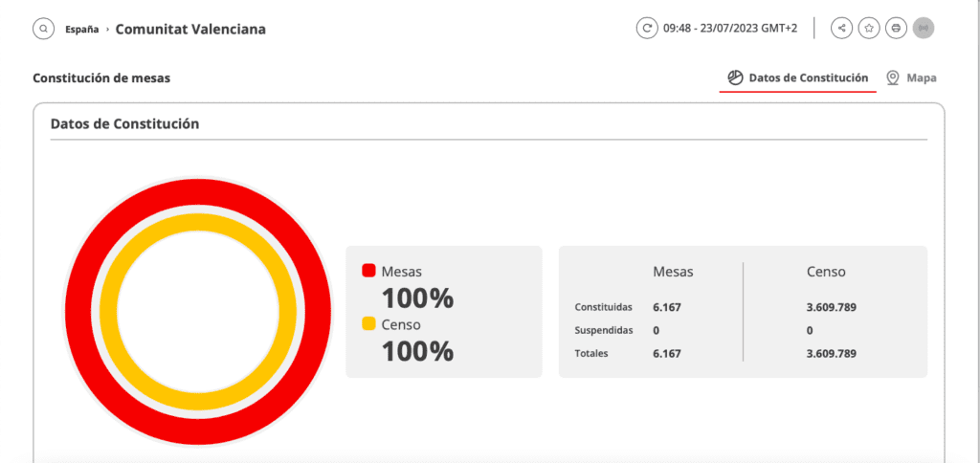
Task: Click the yellow Censo legend swatch
Action: click(x=368, y=324)
